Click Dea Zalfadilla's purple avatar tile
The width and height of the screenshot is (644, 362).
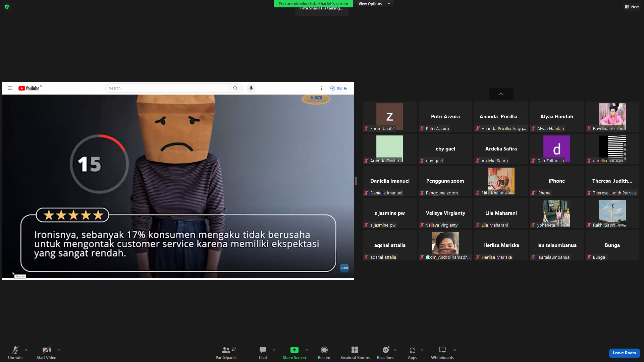tap(557, 149)
